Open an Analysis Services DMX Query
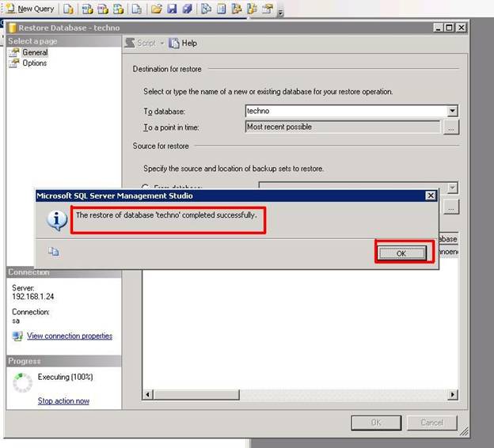494x448 pixels. [103, 9]
